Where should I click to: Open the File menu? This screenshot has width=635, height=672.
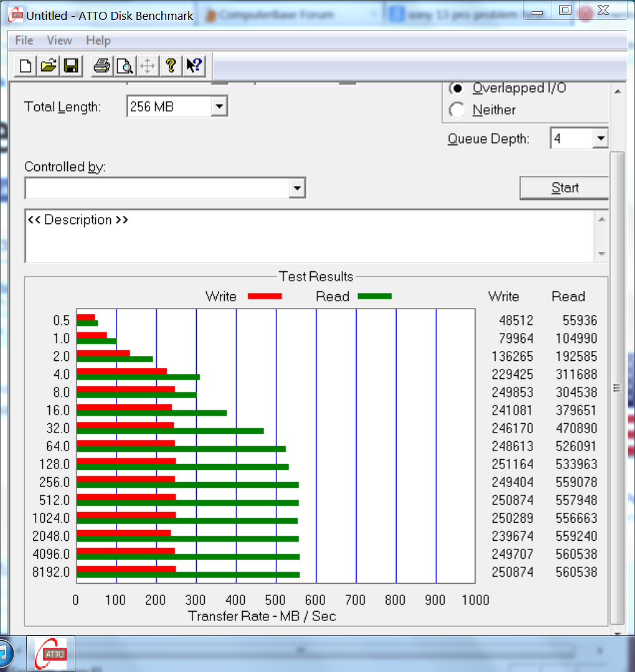tap(24, 40)
